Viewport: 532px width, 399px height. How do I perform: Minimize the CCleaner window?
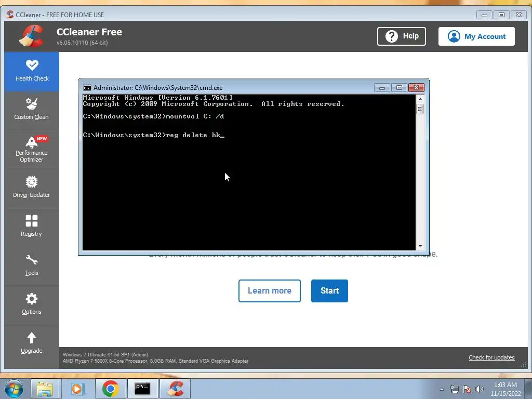pos(485,15)
